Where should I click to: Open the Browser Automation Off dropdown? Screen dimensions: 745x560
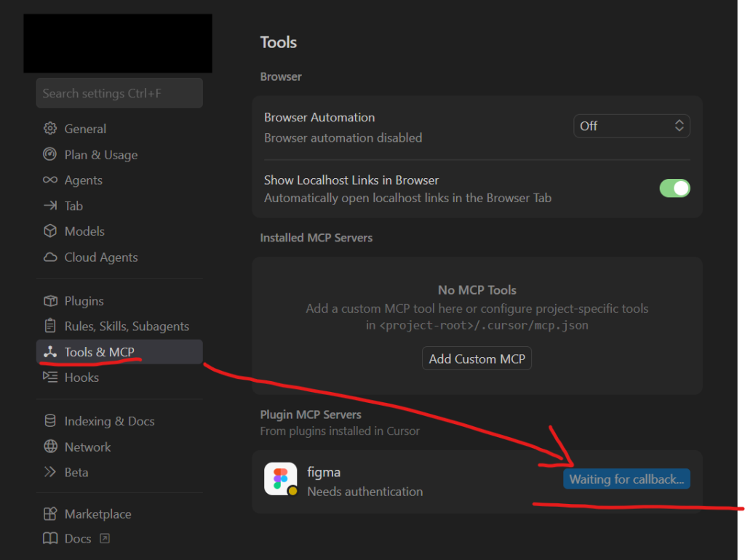[x=632, y=126]
